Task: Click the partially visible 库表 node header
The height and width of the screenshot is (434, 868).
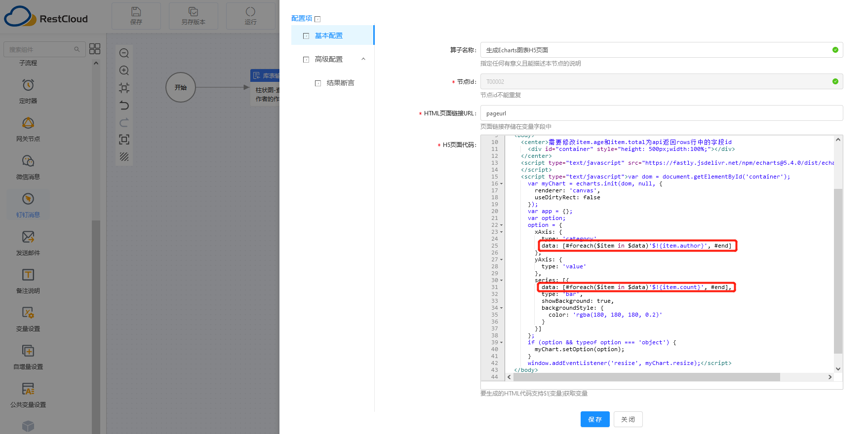Action: pyautogui.click(x=265, y=75)
